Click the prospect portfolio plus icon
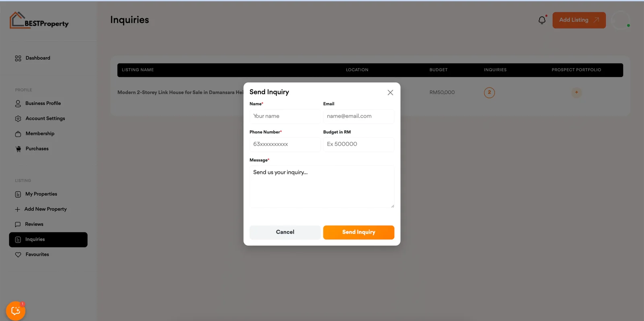The height and width of the screenshot is (321, 644). click(x=576, y=93)
